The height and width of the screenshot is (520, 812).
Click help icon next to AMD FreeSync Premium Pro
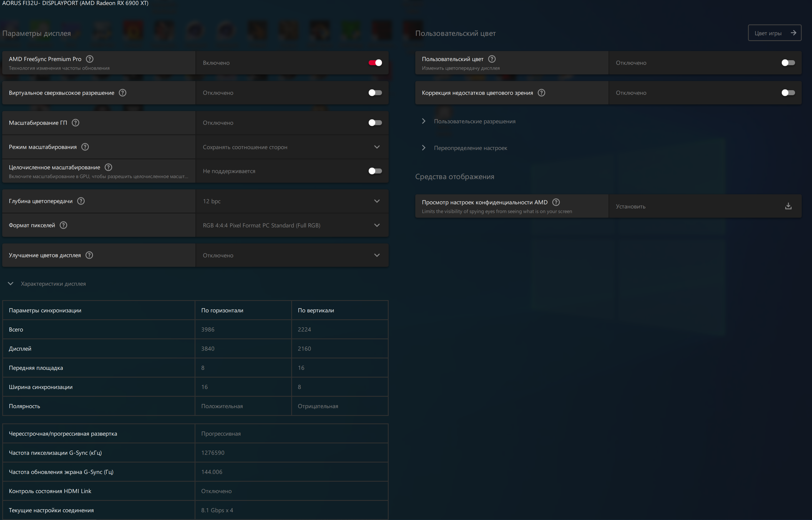click(89, 59)
